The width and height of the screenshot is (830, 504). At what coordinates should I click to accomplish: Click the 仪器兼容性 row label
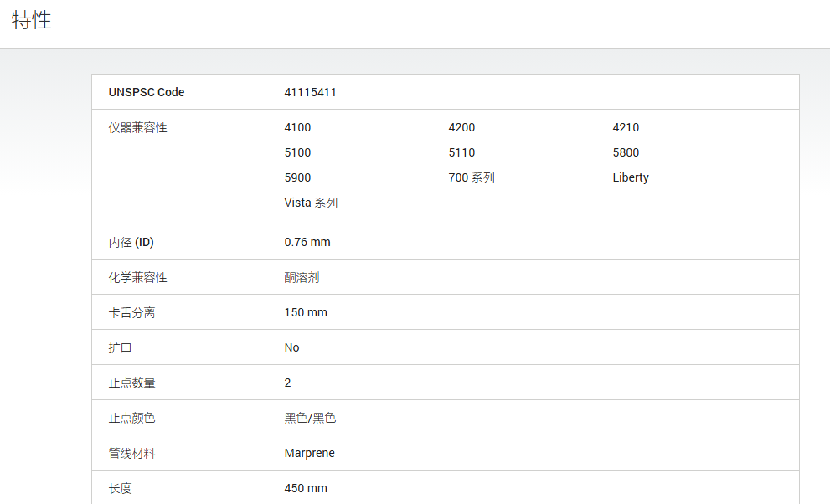pos(137,127)
